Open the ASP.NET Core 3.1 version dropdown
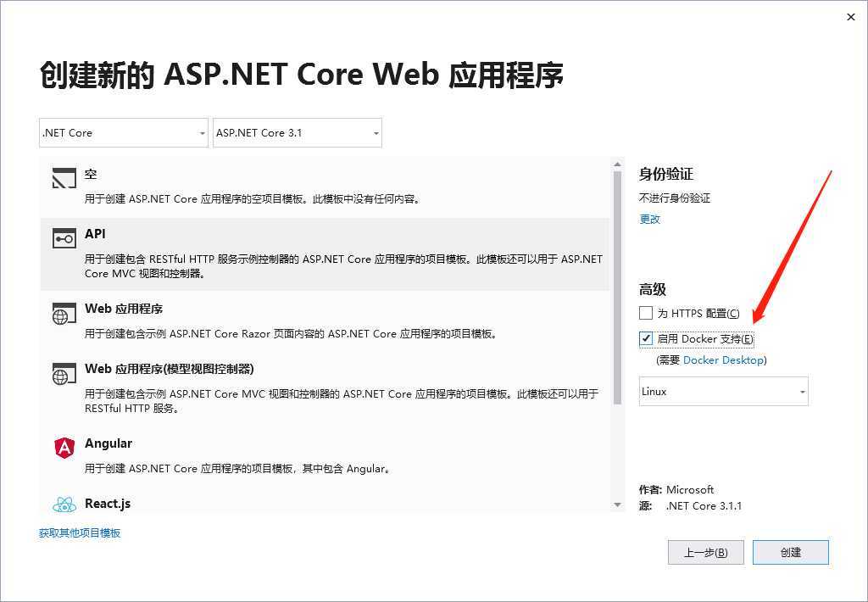The width and height of the screenshot is (868, 602). tap(298, 133)
